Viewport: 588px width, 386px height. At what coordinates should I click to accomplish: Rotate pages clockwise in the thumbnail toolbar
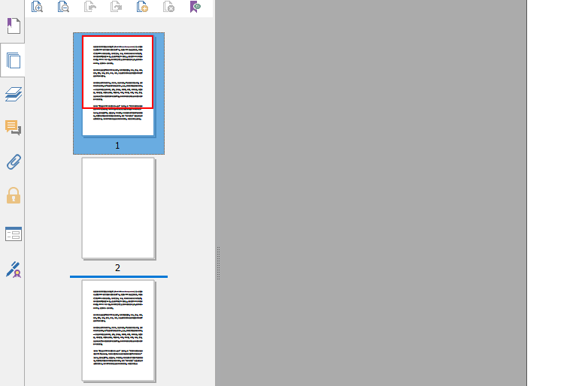[x=116, y=7]
